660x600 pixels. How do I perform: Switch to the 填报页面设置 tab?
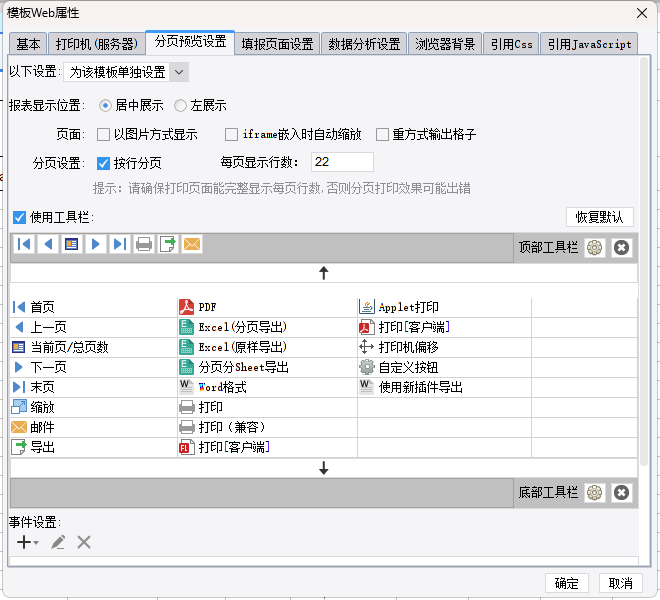[277, 44]
